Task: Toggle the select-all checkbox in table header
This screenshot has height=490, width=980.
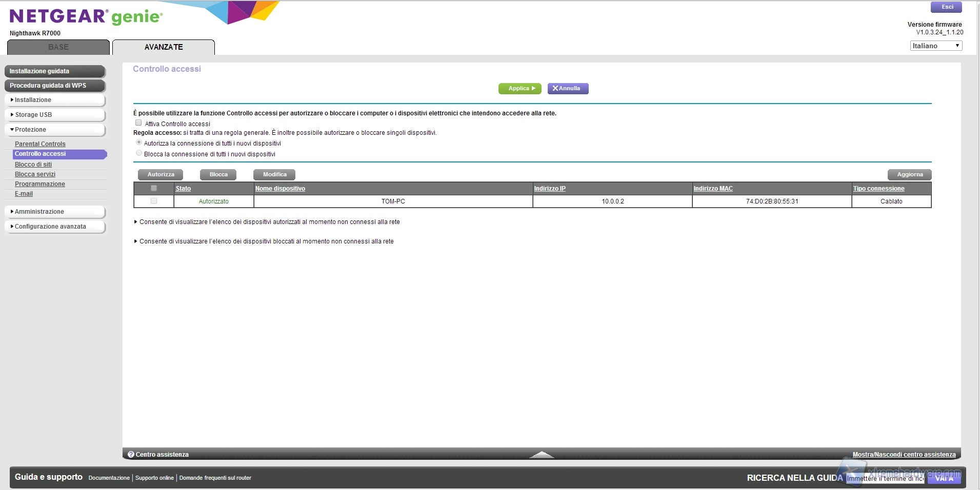Action: [x=154, y=188]
